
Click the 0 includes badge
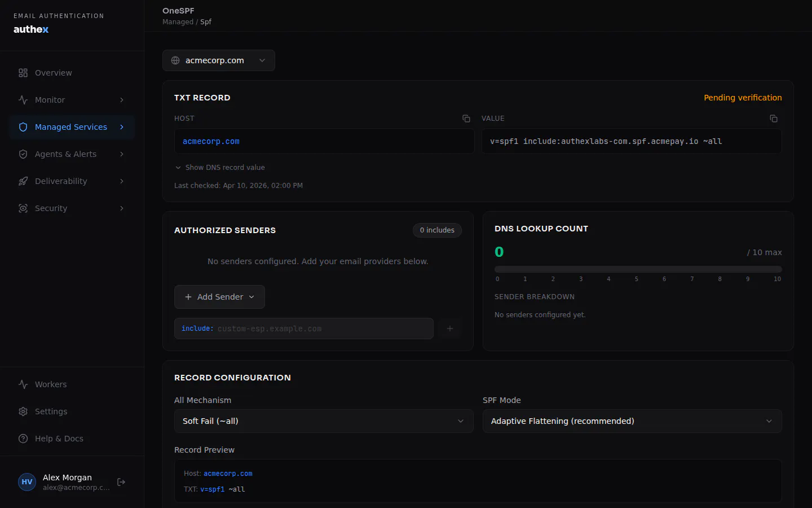437,230
